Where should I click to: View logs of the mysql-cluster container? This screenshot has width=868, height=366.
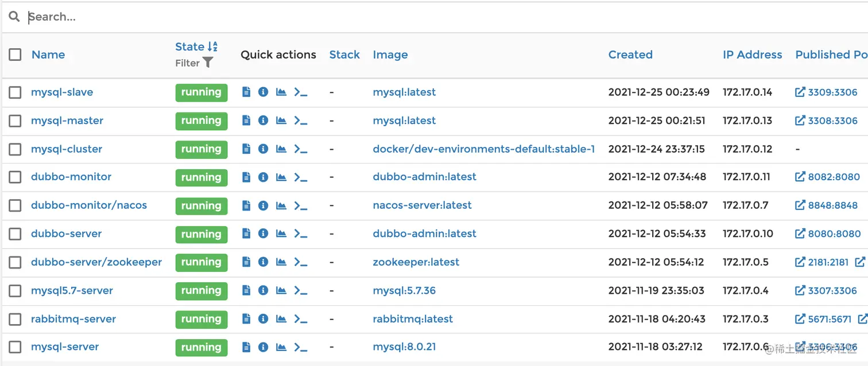click(246, 149)
